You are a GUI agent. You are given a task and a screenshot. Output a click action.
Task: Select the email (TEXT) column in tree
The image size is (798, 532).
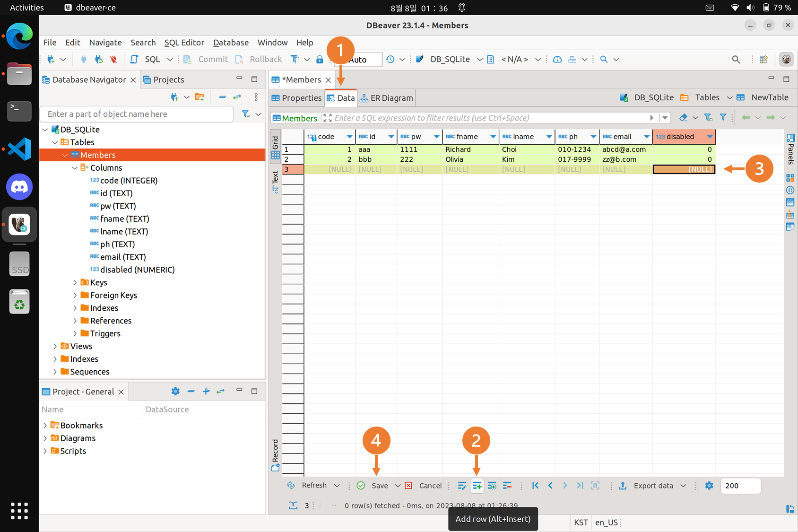click(x=123, y=257)
